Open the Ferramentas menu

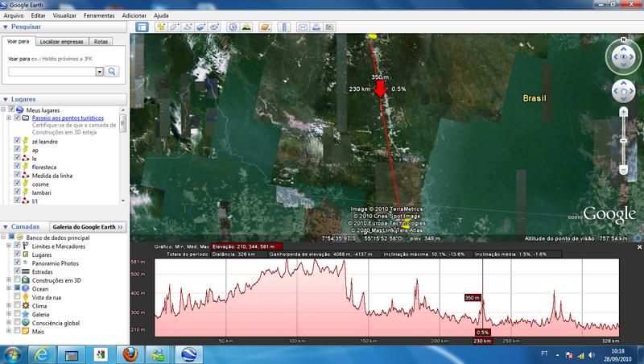pos(99,15)
